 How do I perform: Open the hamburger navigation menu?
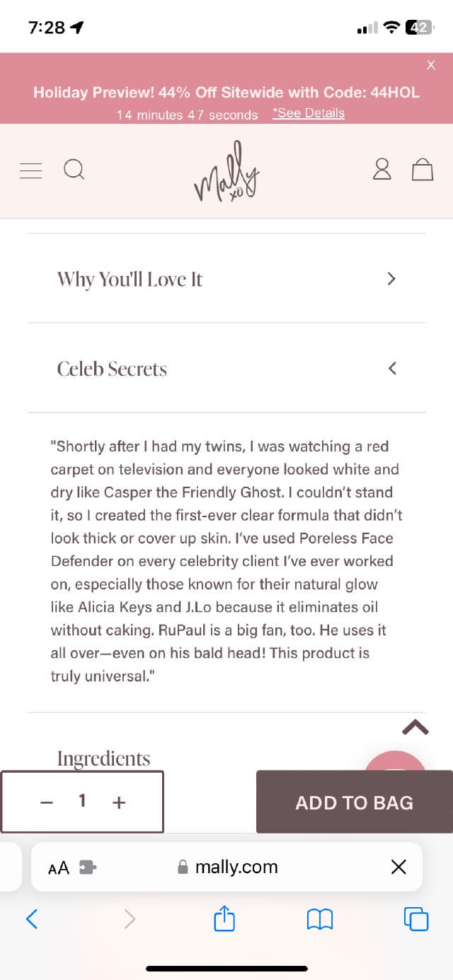(x=30, y=170)
